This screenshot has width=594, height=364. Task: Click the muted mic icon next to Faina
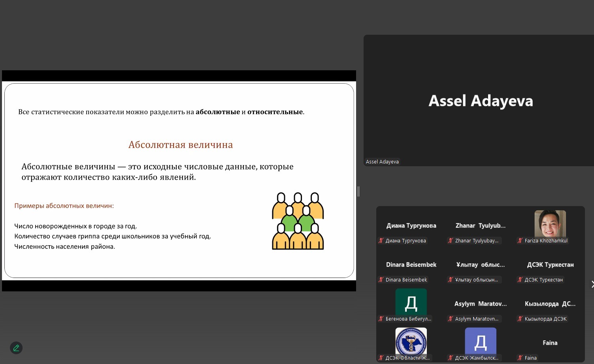coord(520,358)
